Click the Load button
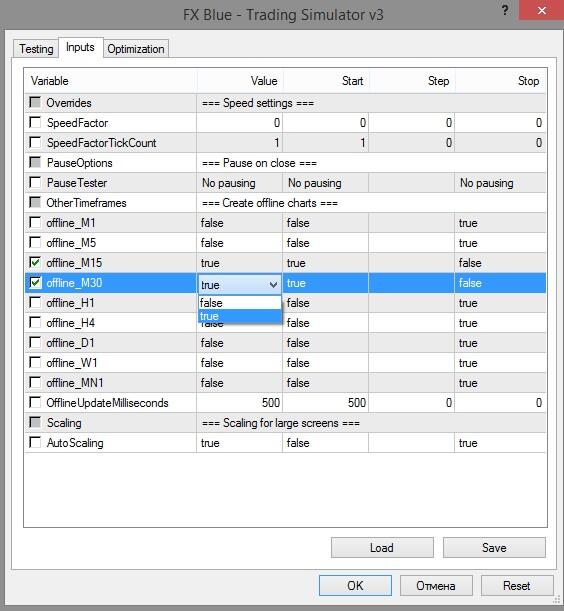This screenshot has height=611, width=564. (x=382, y=547)
